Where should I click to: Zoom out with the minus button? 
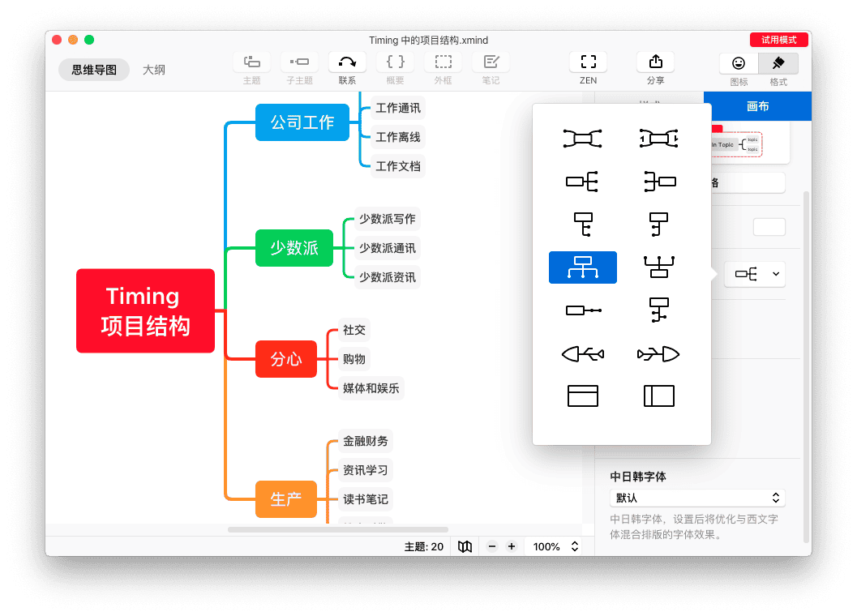tap(492, 546)
